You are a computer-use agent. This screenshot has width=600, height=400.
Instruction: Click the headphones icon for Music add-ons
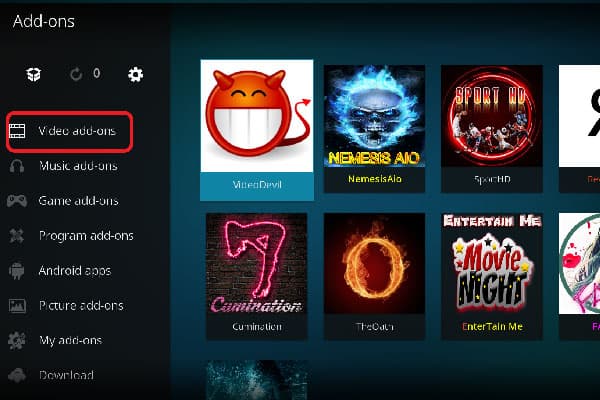tap(17, 166)
